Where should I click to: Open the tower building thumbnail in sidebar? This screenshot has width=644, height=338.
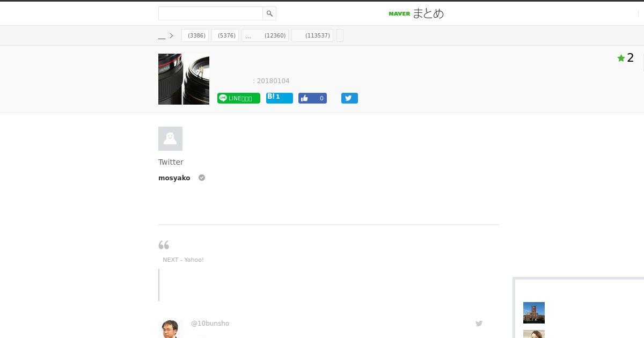534,313
